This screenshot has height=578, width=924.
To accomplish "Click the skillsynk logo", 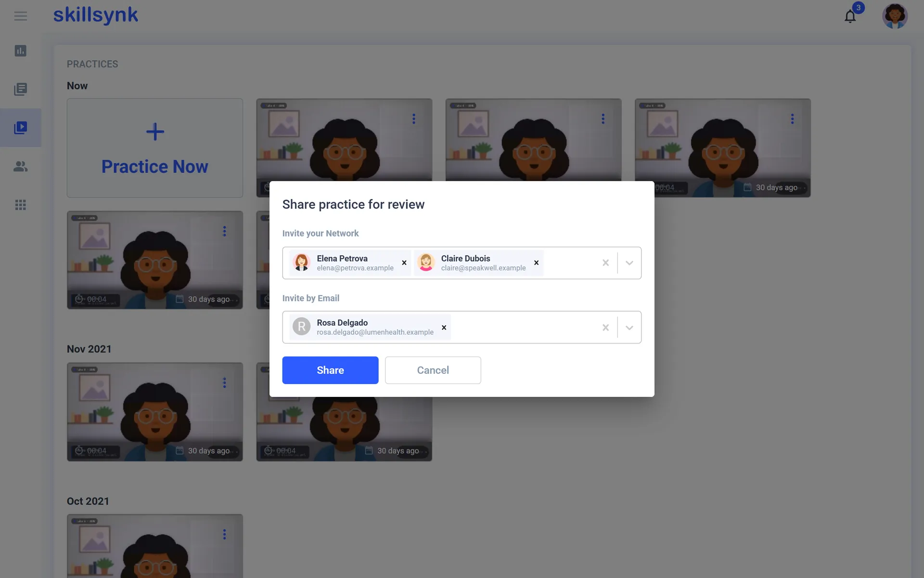I will (x=95, y=15).
